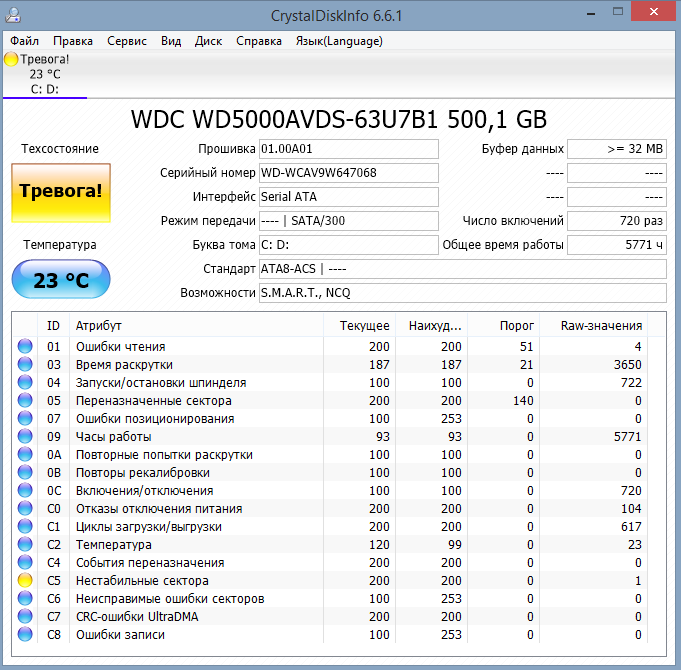Click the status dot for Включения/отключения

click(25, 490)
